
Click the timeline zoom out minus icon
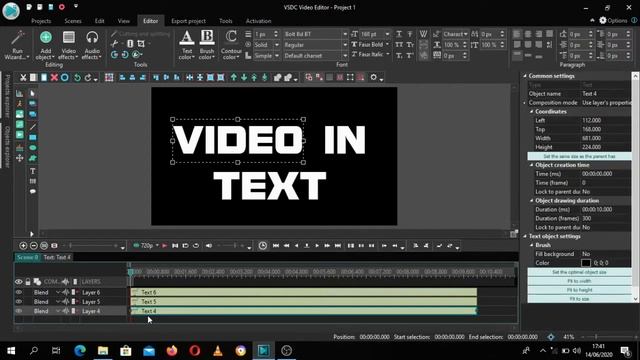click(34, 246)
